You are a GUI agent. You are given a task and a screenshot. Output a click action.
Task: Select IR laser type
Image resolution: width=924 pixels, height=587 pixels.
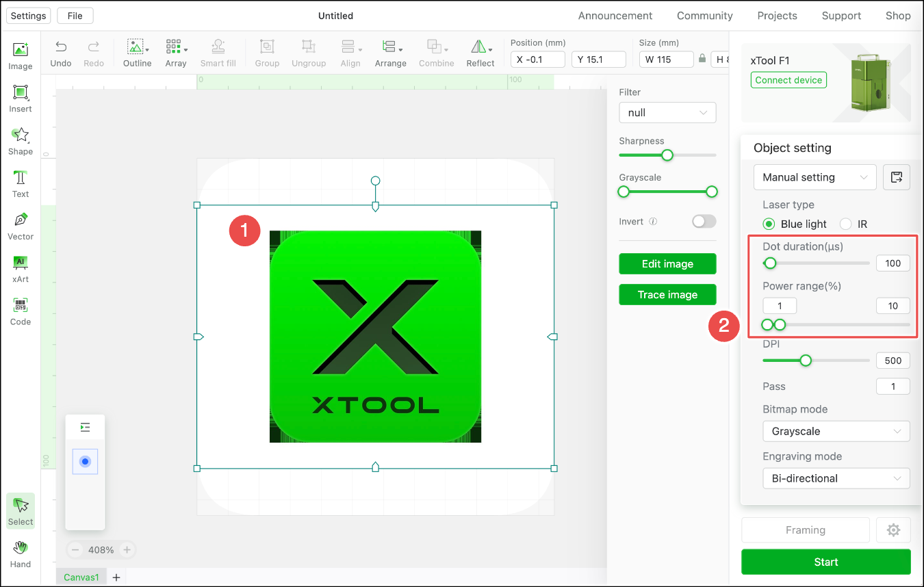(845, 224)
